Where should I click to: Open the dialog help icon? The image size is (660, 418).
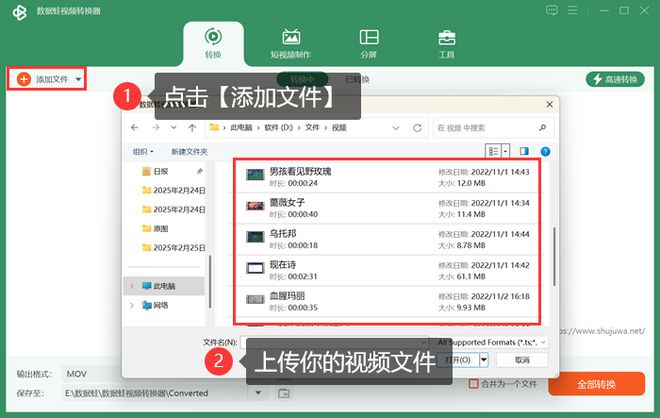tap(545, 152)
